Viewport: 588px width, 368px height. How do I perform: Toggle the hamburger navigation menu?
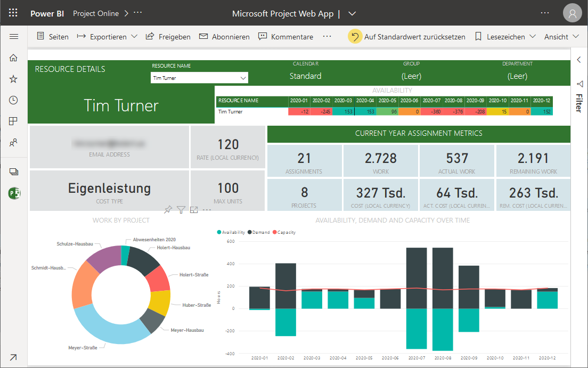(14, 36)
